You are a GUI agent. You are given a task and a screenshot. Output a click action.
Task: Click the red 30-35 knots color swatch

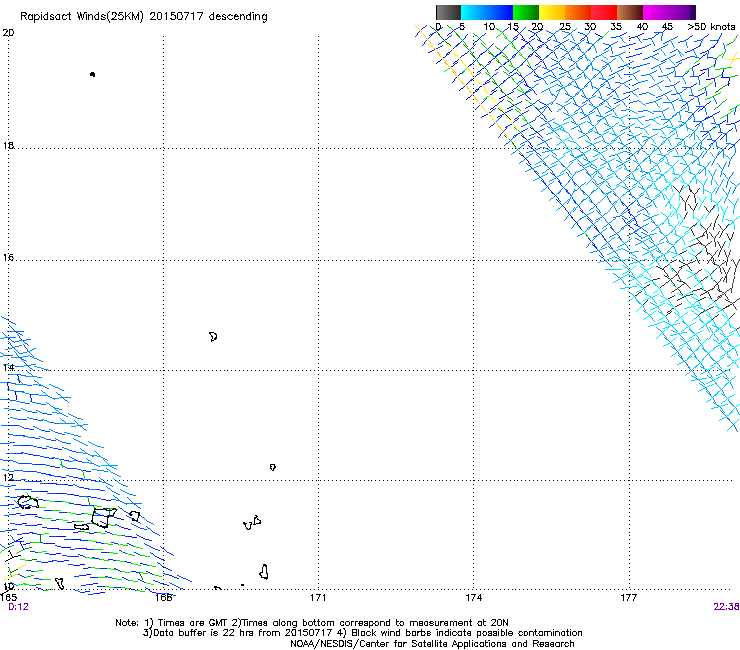point(604,12)
